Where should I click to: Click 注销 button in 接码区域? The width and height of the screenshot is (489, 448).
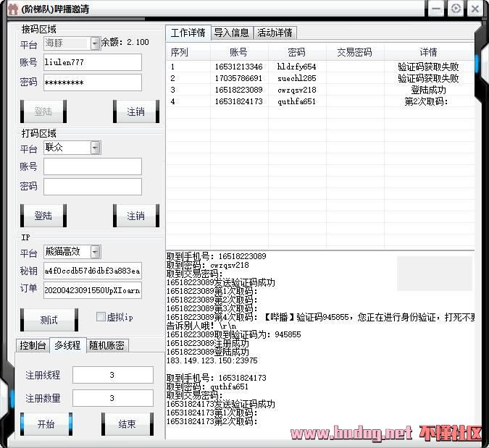[135, 111]
